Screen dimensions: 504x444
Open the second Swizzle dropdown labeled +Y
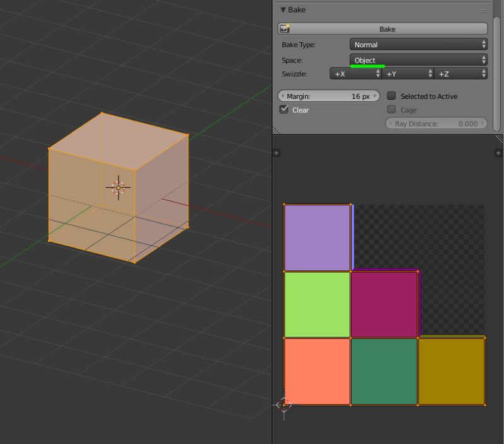pyautogui.click(x=406, y=74)
